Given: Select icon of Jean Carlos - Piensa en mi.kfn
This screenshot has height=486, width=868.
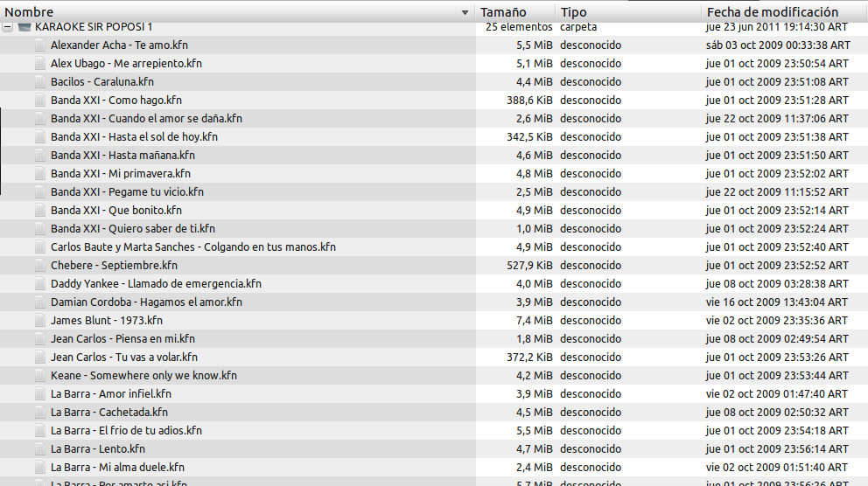Looking at the screenshot, I should click(40, 339).
